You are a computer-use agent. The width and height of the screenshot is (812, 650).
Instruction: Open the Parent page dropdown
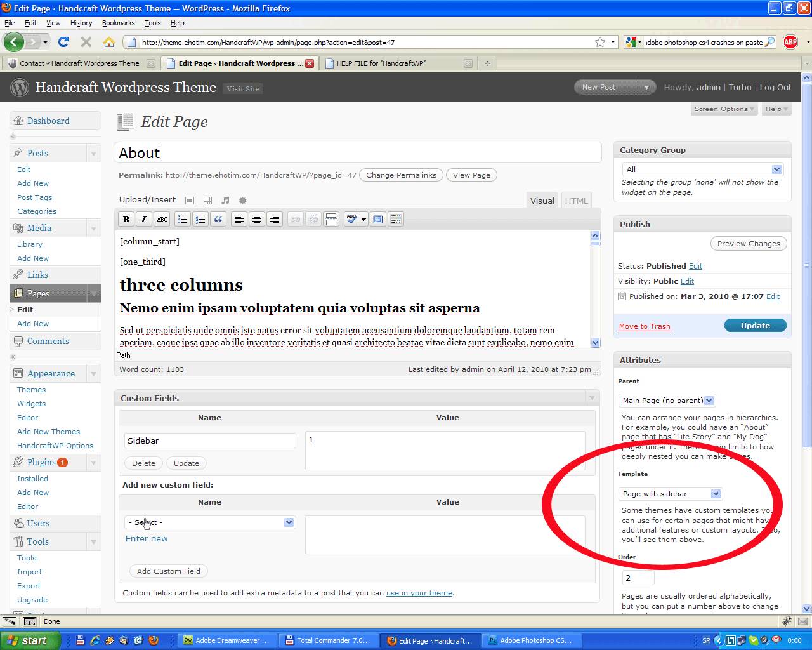coord(667,401)
